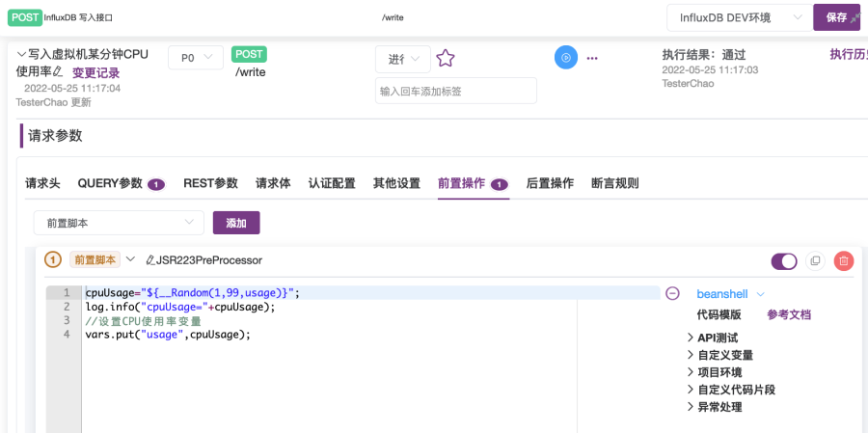Image resolution: width=868 pixels, height=433 pixels.
Task: Switch to the 请求头 tab
Action: 42,183
